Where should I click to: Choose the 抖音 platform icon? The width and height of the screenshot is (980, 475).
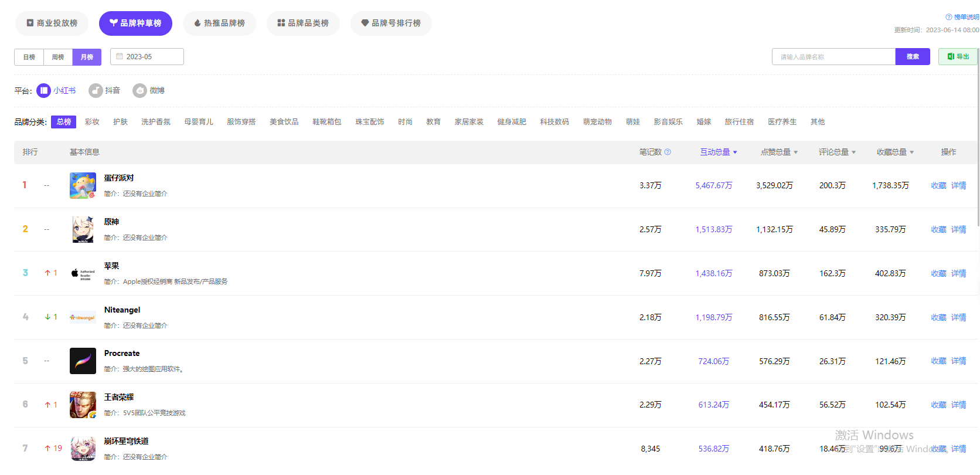pyautogui.click(x=96, y=90)
